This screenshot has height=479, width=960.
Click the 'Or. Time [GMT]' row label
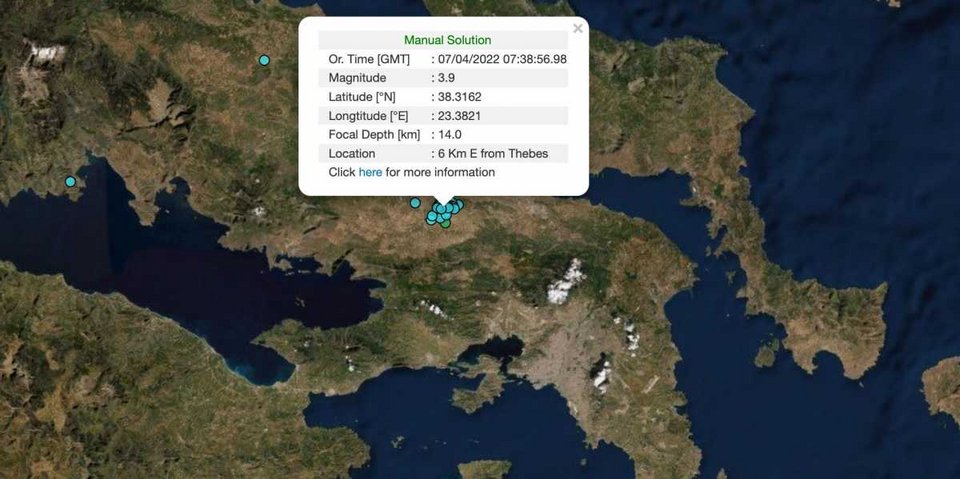pyautogui.click(x=369, y=59)
